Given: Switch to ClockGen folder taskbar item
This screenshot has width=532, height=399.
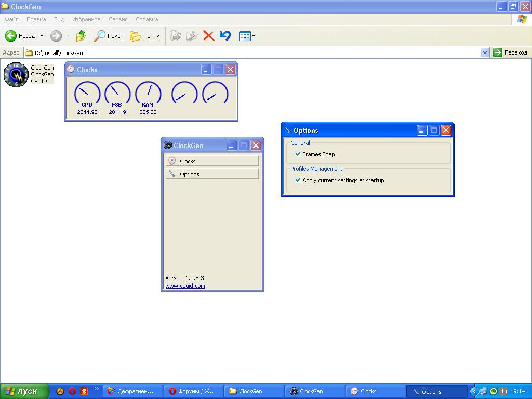Looking at the screenshot, I should 254,391.
